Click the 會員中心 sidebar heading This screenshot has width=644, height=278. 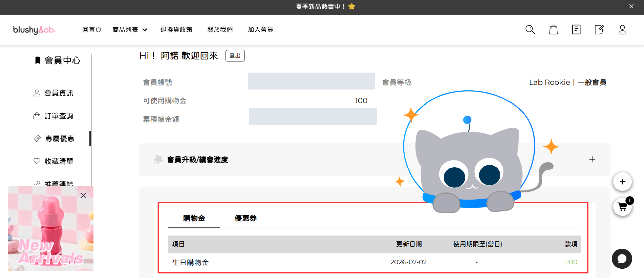coord(62,60)
